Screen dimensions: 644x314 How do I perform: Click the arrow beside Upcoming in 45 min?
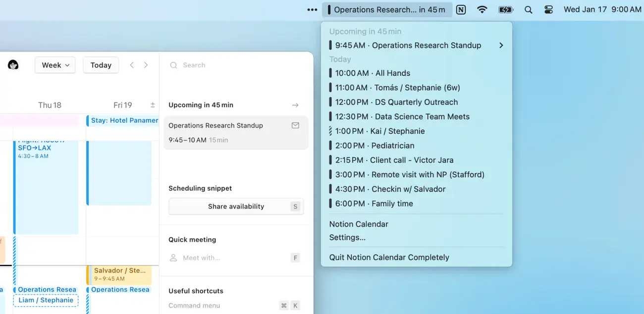coord(295,105)
